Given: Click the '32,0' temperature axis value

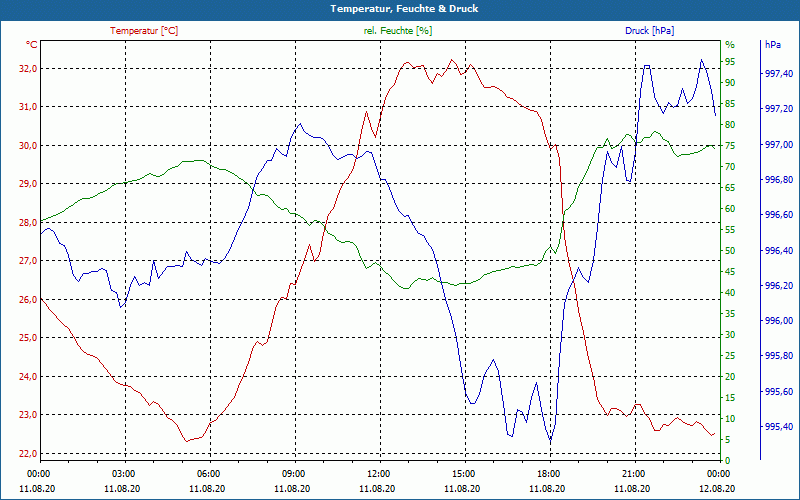Looking at the screenshot, I should tap(29, 69).
